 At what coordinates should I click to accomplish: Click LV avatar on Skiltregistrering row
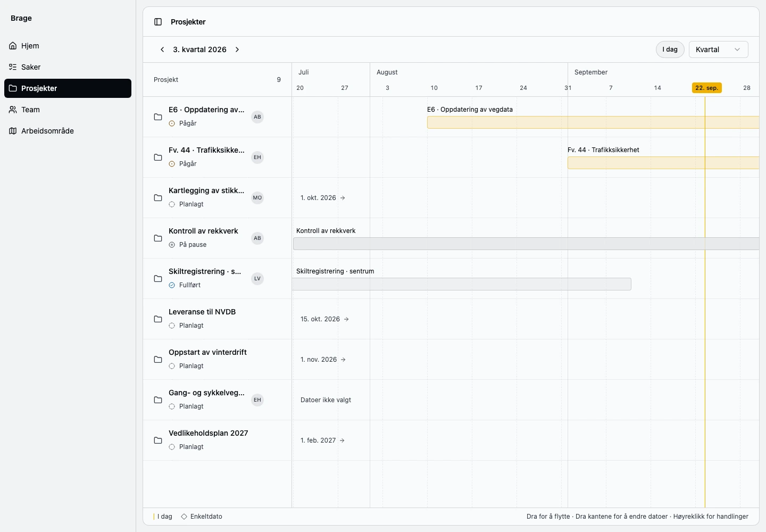pos(257,279)
